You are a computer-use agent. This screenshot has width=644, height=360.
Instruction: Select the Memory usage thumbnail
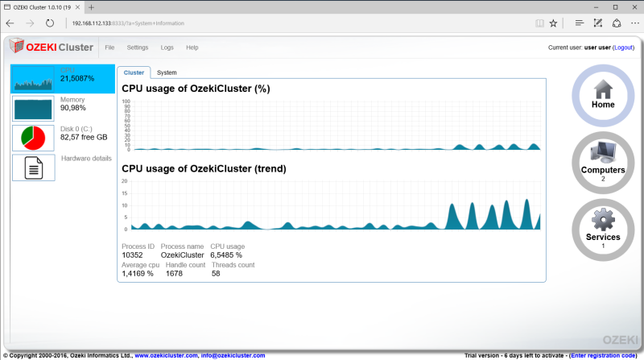pyautogui.click(x=33, y=109)
